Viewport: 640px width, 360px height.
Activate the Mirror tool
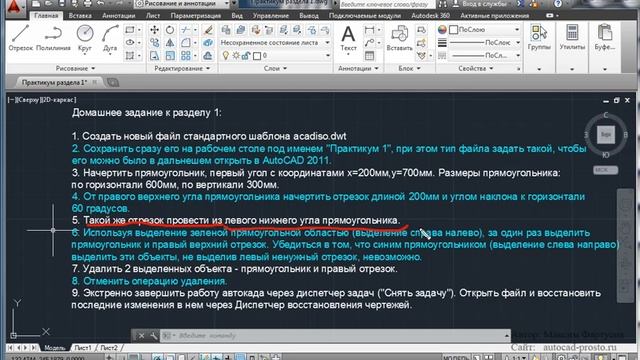(170, 42)
